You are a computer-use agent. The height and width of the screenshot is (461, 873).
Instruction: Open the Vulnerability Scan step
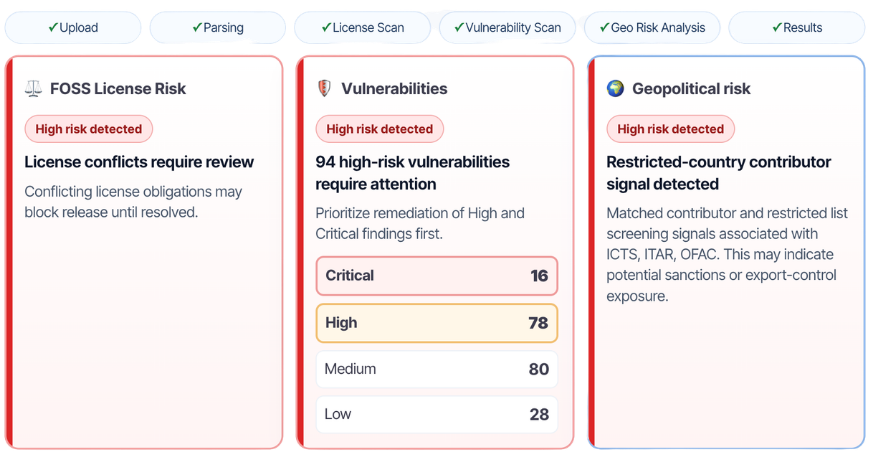pos(508,28)
